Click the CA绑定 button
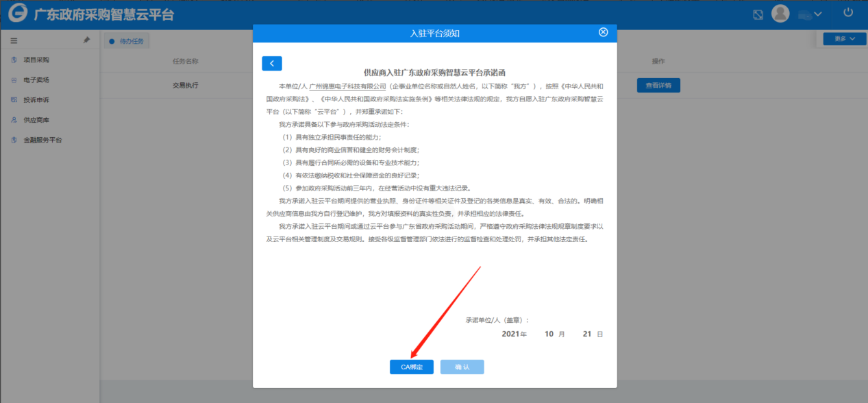The width and height of the screenshot is (868, 403). tap(412, 367)
